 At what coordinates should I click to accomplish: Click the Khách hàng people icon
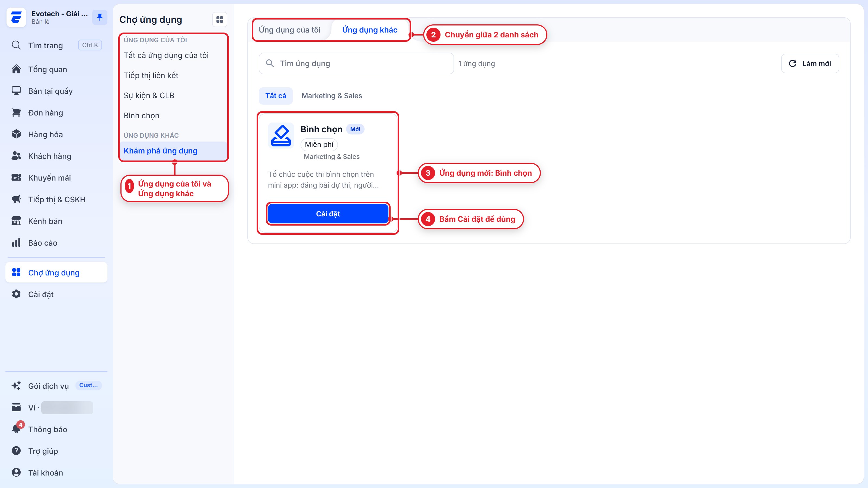click(16, 156)
